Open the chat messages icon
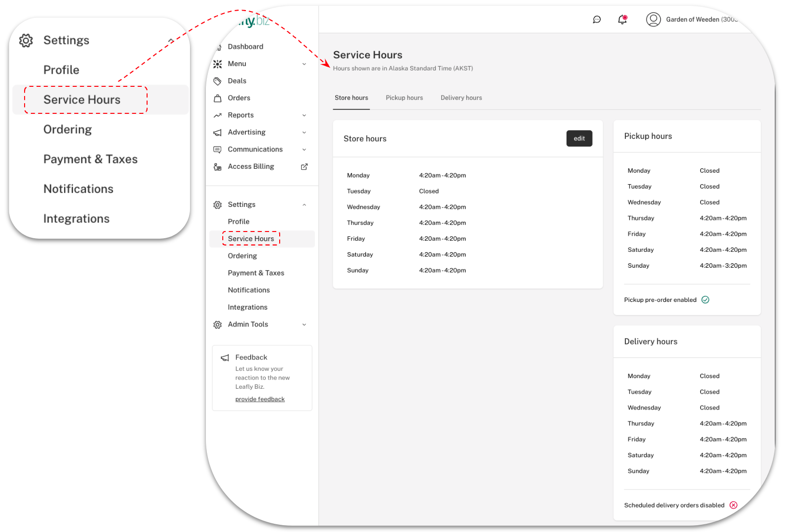 tap(596, 20)
